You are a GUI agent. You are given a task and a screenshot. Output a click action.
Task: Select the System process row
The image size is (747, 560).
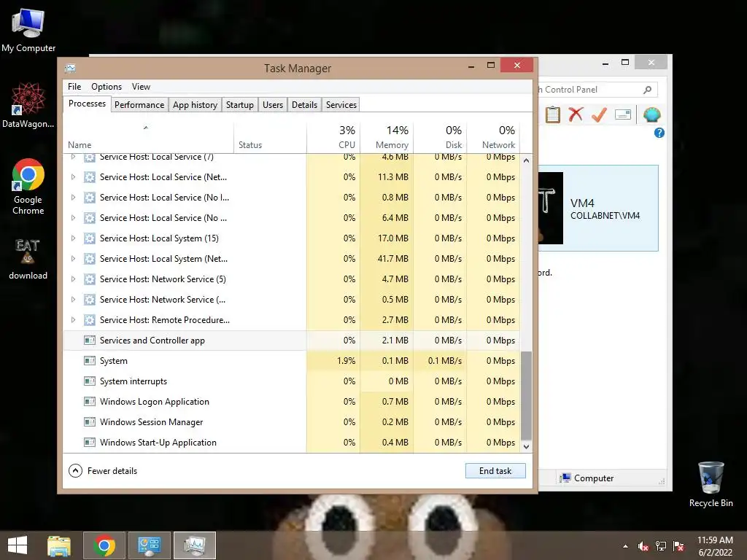click(x=292, y=360)
